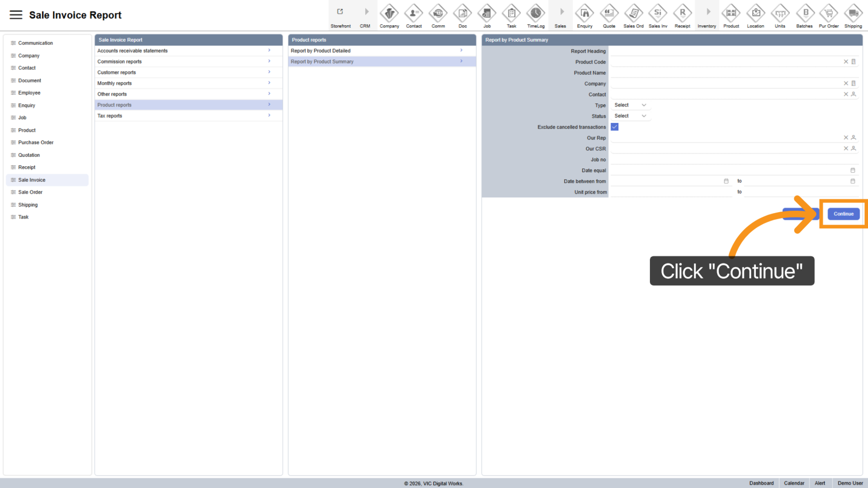Image resolution: width=868 pixels, height=488 pixels.
Task: Open the Type dropdown
Action: point(630,105)
